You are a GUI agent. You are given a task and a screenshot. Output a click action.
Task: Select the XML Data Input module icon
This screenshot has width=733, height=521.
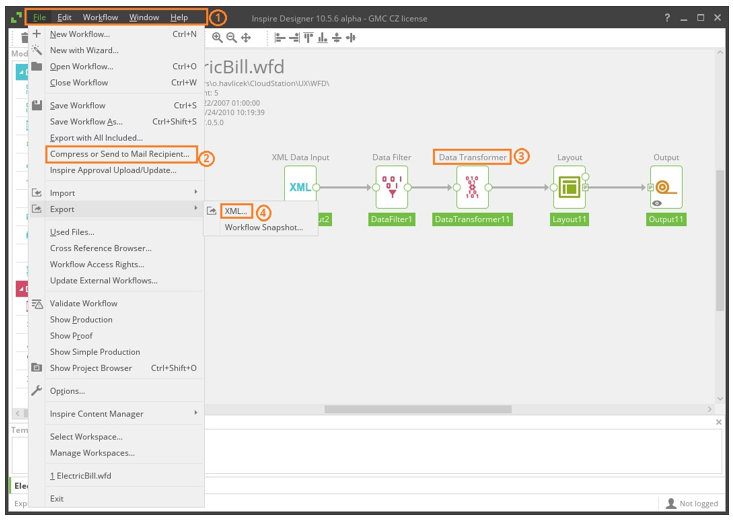[300, 187]
